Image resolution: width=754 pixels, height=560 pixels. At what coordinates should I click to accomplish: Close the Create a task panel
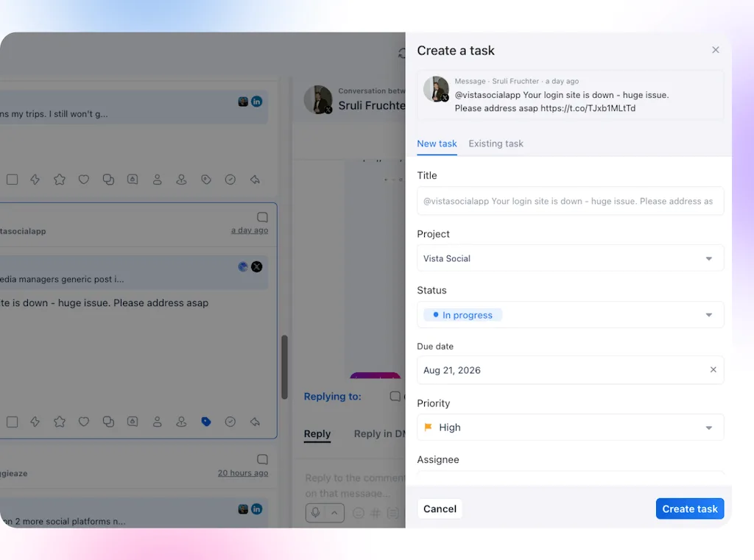tap(716, 50)
